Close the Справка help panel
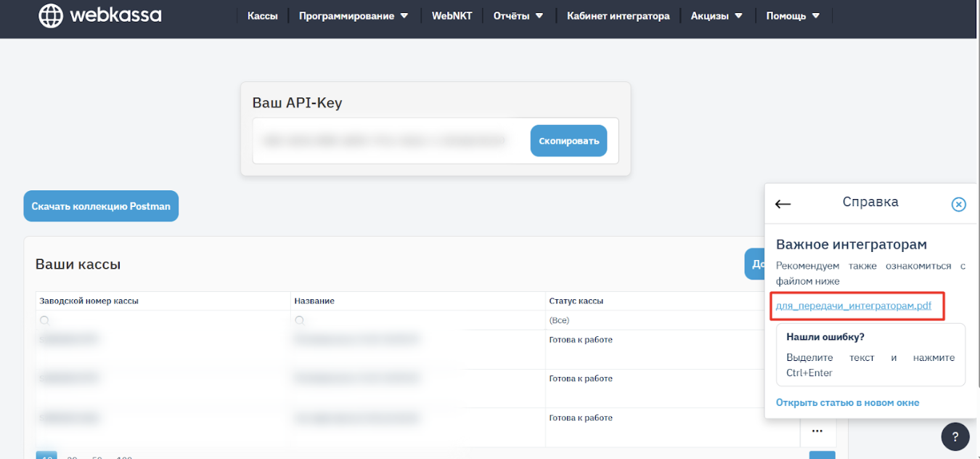The width and height of the screenshot is (980, 459). (958, 204)
